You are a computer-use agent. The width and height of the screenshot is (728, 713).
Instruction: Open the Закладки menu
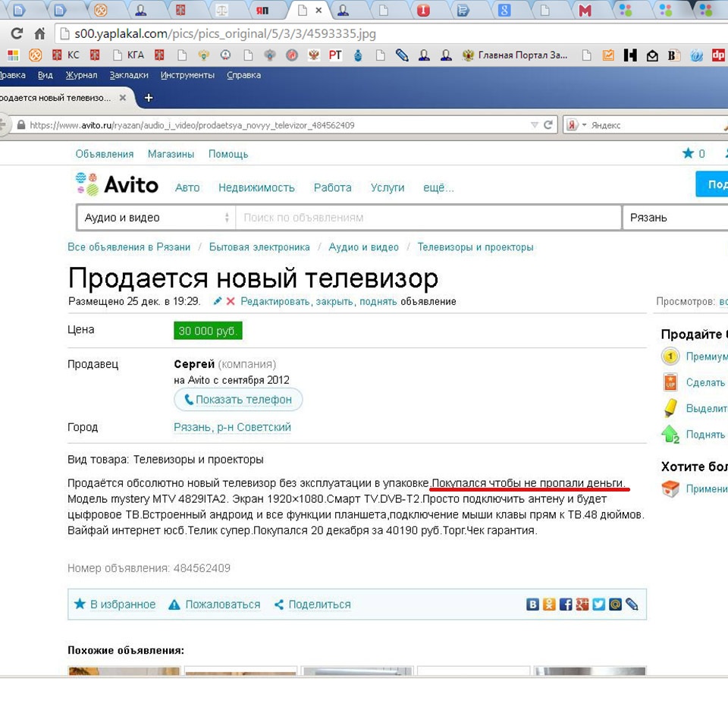(x=129, y=75)
